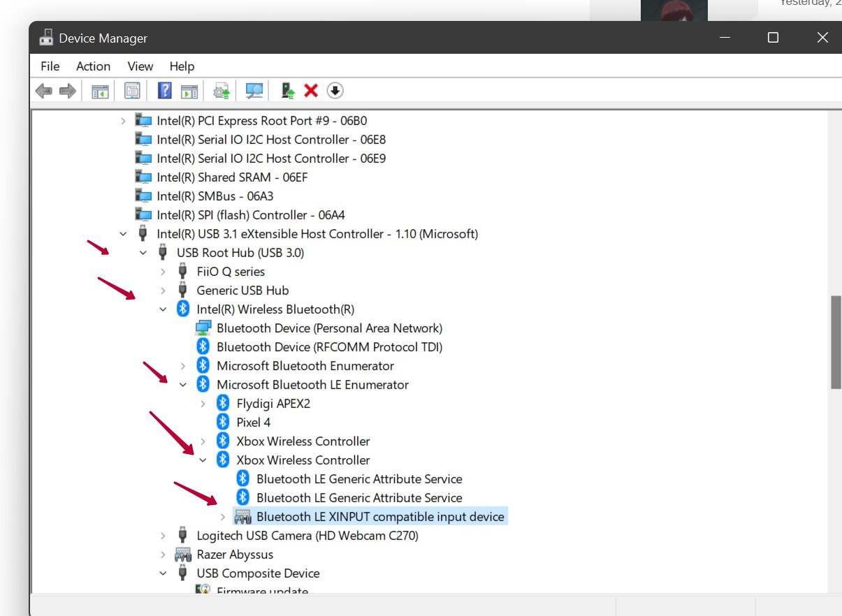Click the vertical scrollbar thumb

click(x=835, y=342)
